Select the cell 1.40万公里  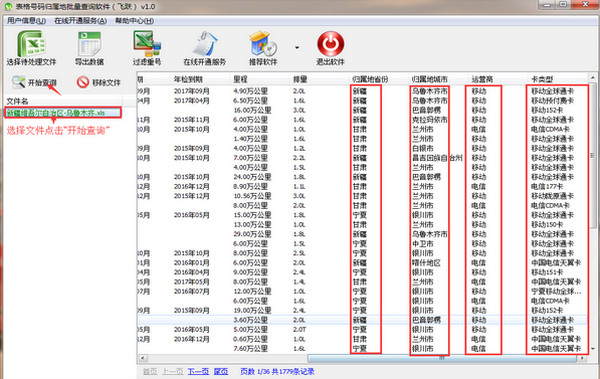point(251,139)
